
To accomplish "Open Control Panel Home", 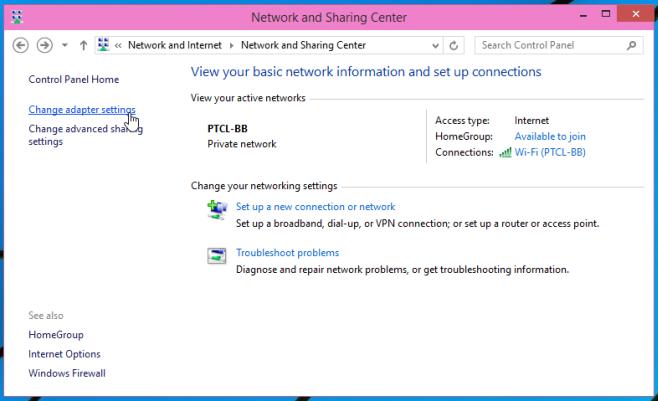I will 74,79.
